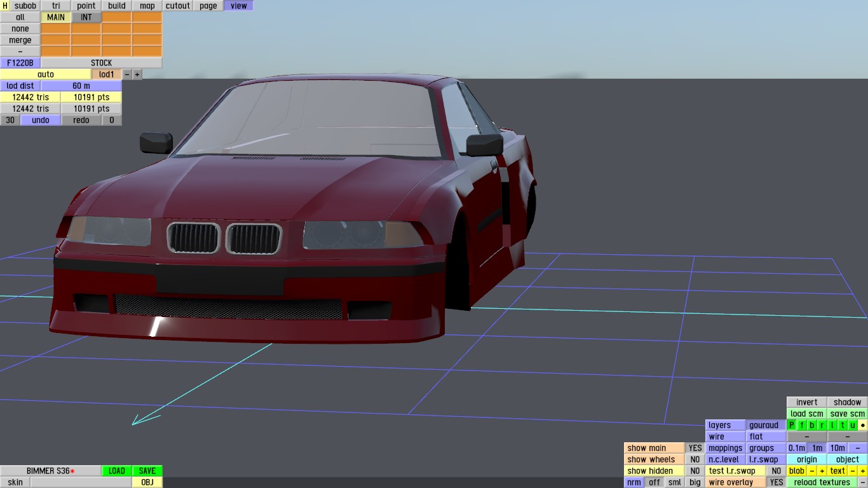This screenshot has height=488, width=868.
Task: Click the undo count showing 30
Action: (x=10, y=120)
